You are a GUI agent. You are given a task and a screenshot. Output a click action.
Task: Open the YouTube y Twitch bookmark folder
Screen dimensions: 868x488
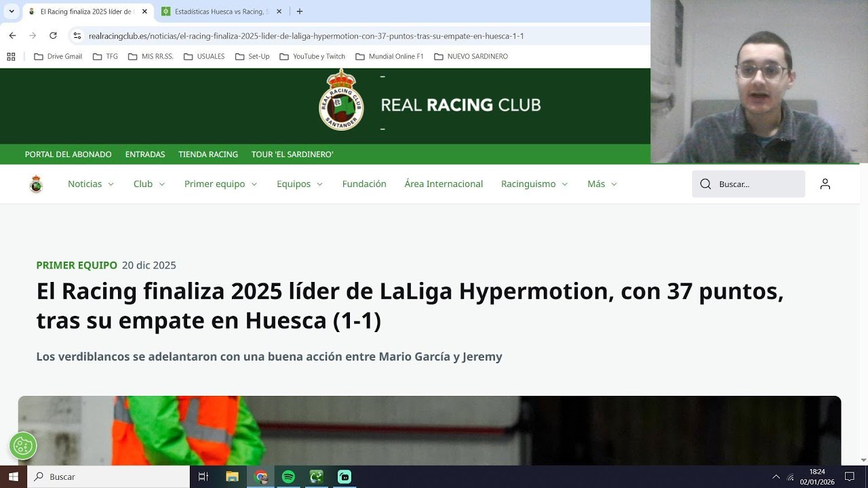tap(313, 56)
